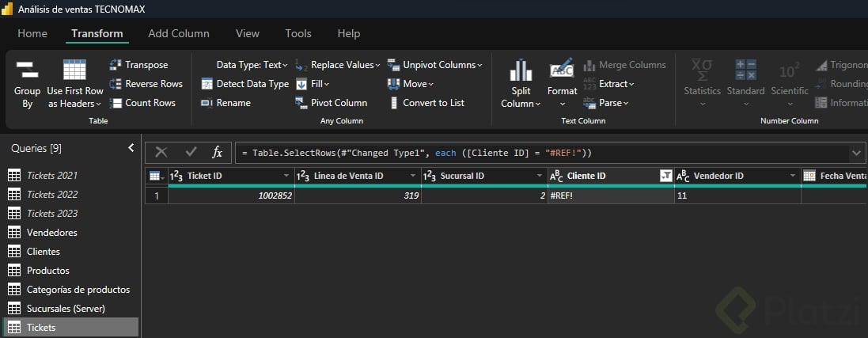Viewport: 868px width, 338px height.
Task: Confirm the formula with the checkmark
Action: 191,152
